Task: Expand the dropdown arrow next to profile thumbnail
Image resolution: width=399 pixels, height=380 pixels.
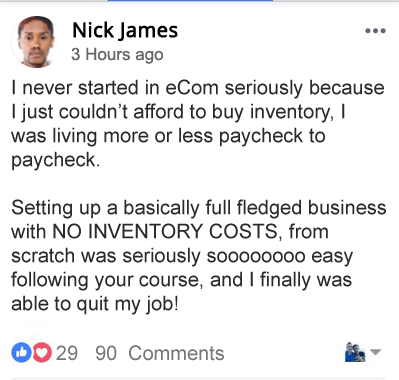Action: click(x=376, y=352)
